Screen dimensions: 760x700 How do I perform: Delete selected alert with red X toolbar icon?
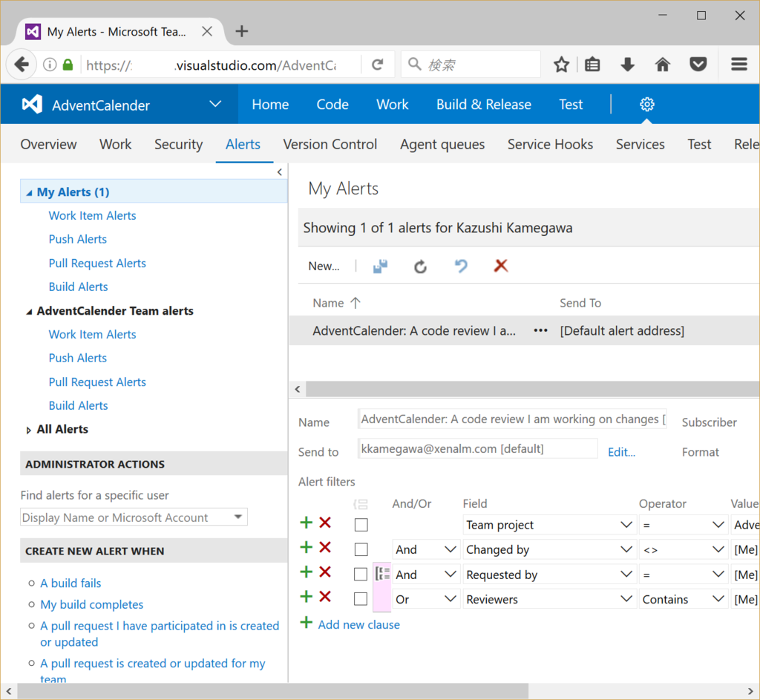pyautogui.click(x=501, y=266)
